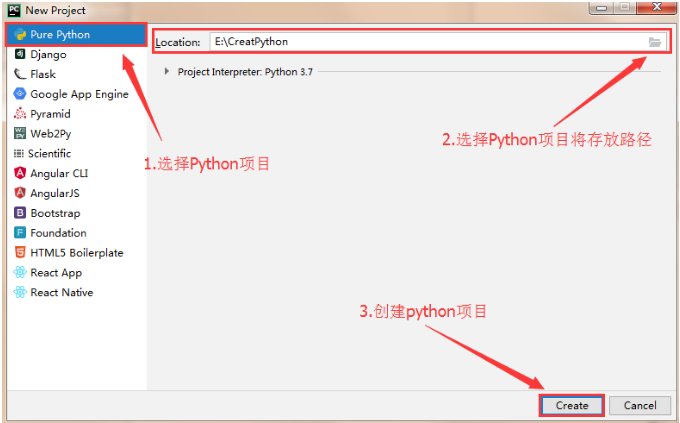Viewport: 680px width, 423px height.
Task: Choose the Flask project type
Action: (76, 74)
